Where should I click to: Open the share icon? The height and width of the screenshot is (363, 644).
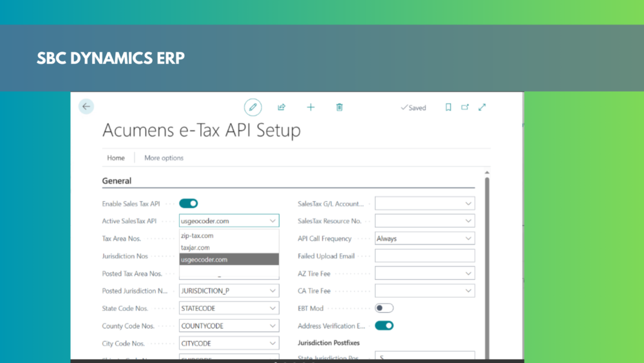[x=281, y=107]
